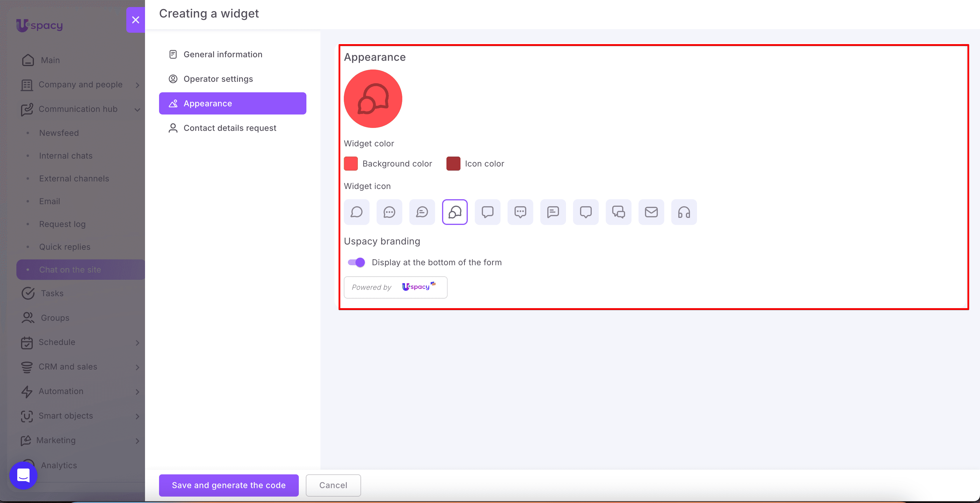Click the Automation lightning bolt icon
Screen dimensions: 980x503
[x=27, y=392]
